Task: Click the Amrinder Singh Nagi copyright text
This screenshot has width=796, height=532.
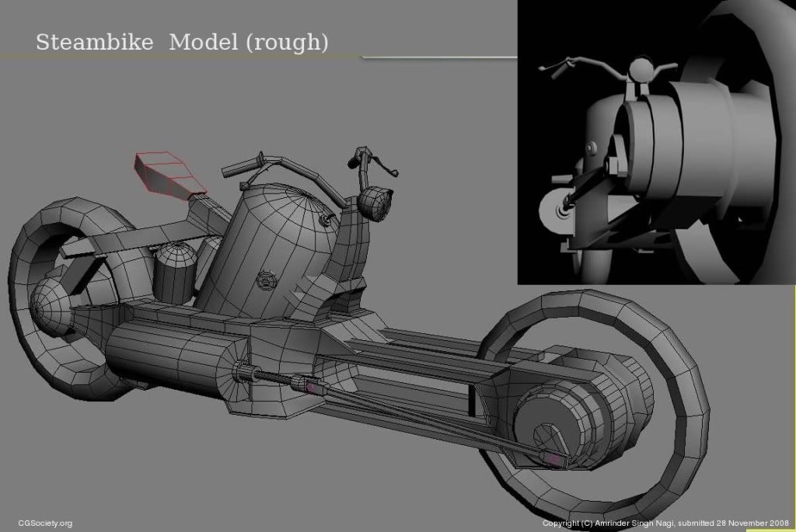Action: tap(665, 523)
